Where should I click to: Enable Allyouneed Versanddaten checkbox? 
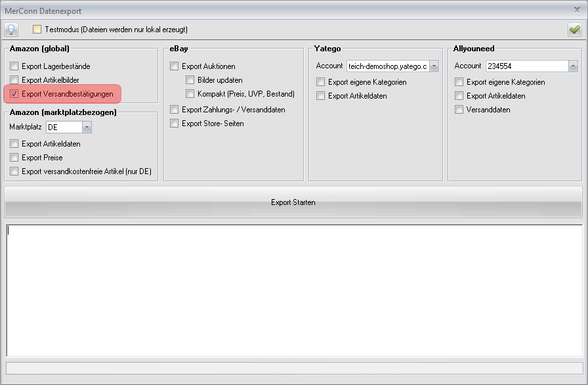click(459, 110)
